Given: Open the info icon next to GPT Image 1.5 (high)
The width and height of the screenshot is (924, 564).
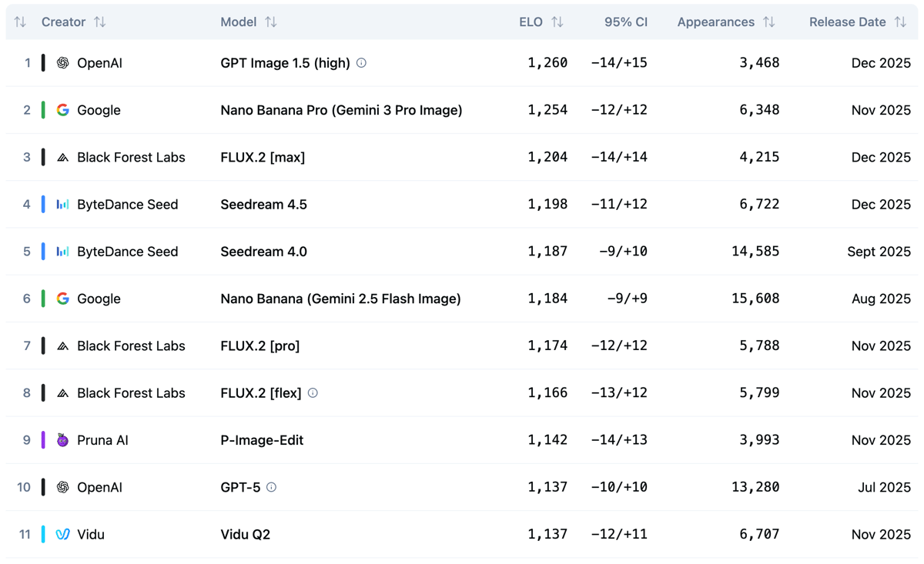Looking at the screenshot, I should (361, 62).
